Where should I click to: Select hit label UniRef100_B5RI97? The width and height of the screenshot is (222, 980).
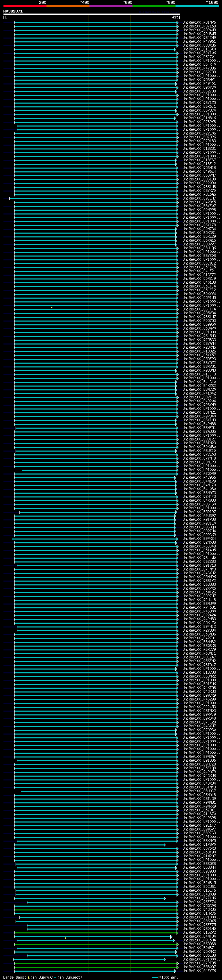click(199, 512)
